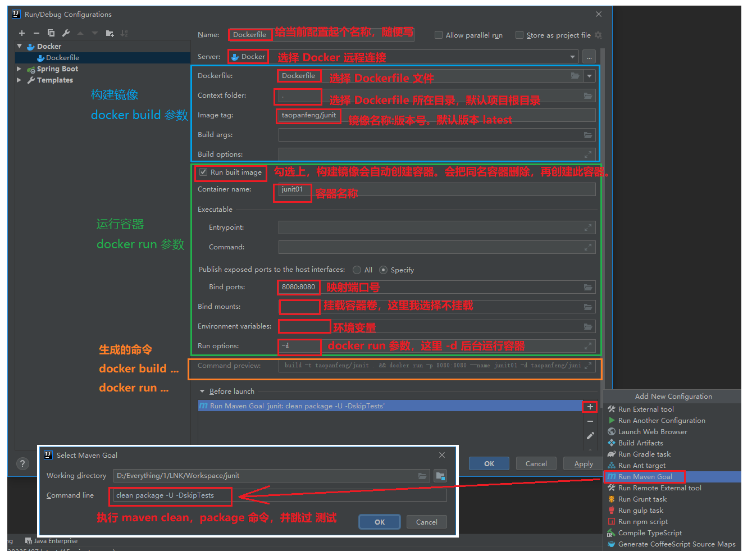
Task: Open the Server settings ellipsis button
Action: pyautogui.click(x=589, y=57)
